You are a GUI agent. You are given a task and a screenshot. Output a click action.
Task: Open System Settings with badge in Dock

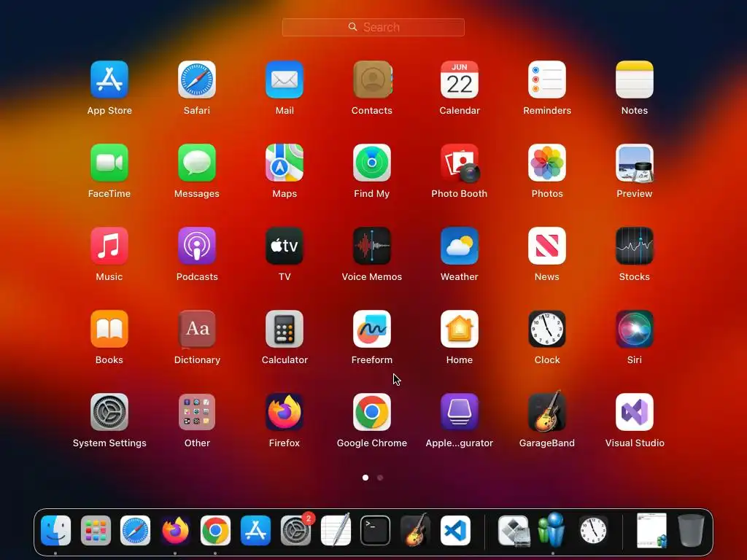click(x=296, y=529)
